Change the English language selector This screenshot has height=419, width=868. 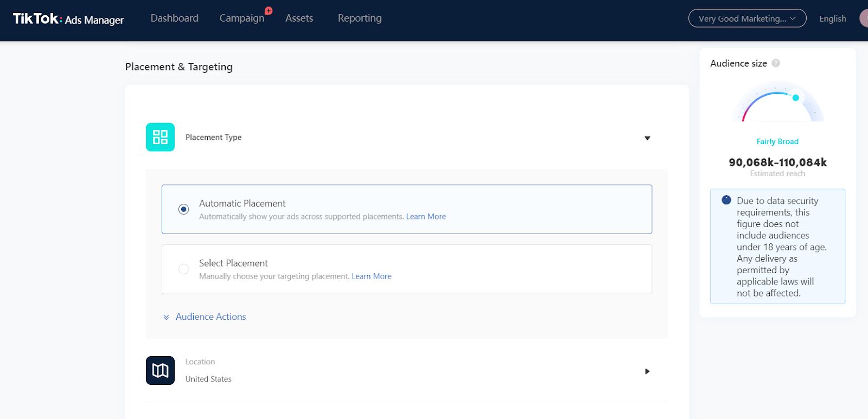833,18
